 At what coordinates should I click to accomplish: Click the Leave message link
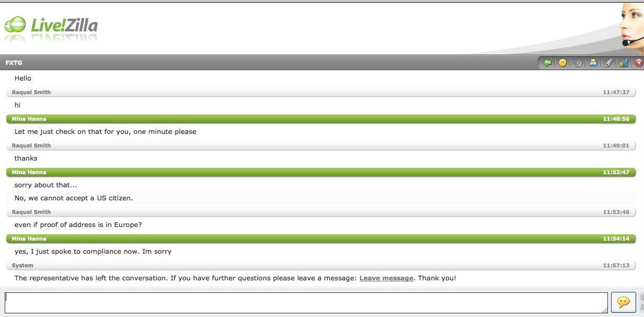click(x=386, y=278)
